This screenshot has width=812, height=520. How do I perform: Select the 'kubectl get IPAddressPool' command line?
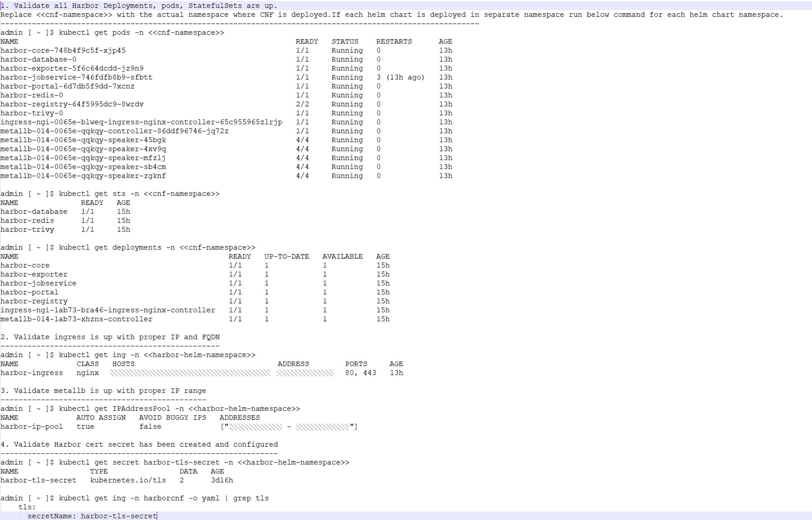pos(180,409)
